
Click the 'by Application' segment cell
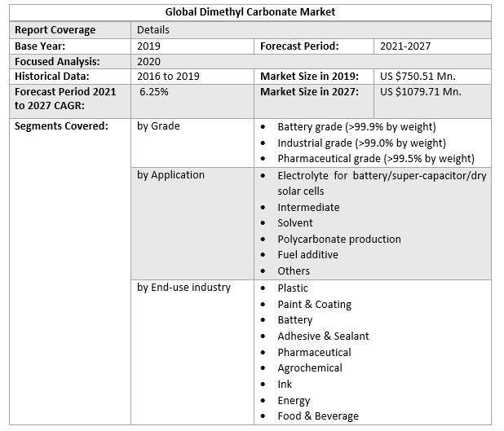click(170, 175)
